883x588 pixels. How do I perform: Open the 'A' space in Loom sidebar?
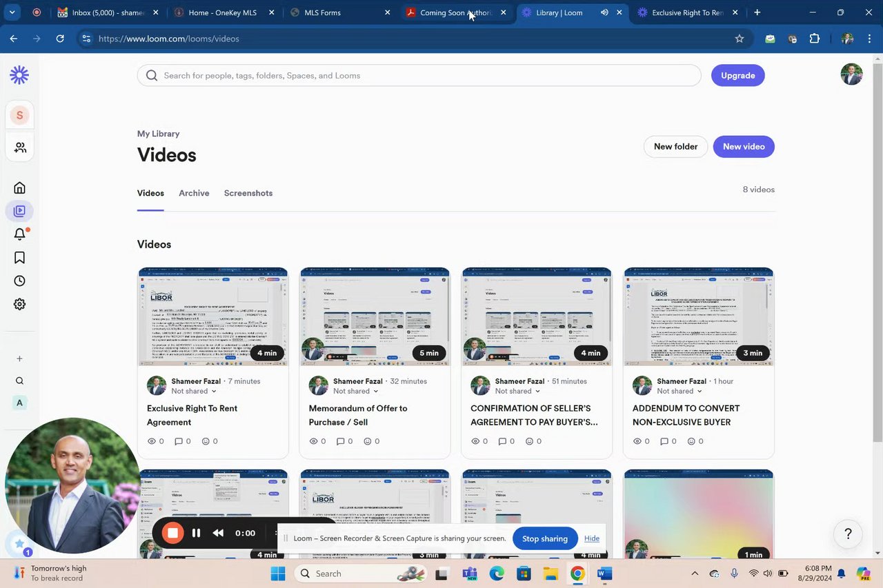click(19, 403)
